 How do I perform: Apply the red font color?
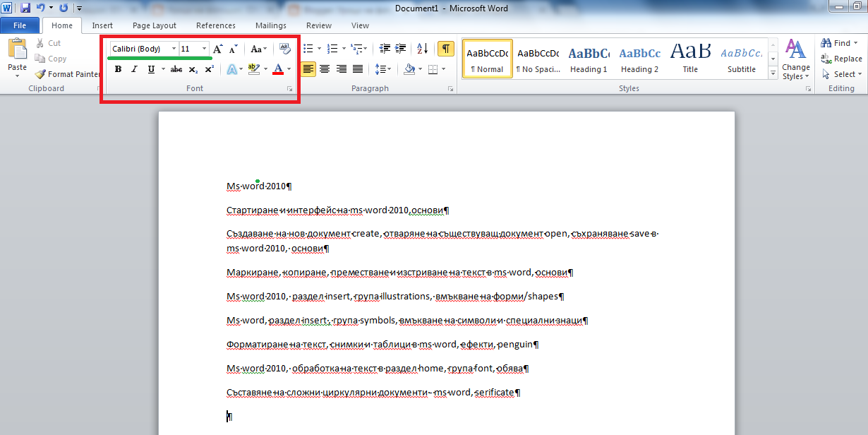[278, 69]
